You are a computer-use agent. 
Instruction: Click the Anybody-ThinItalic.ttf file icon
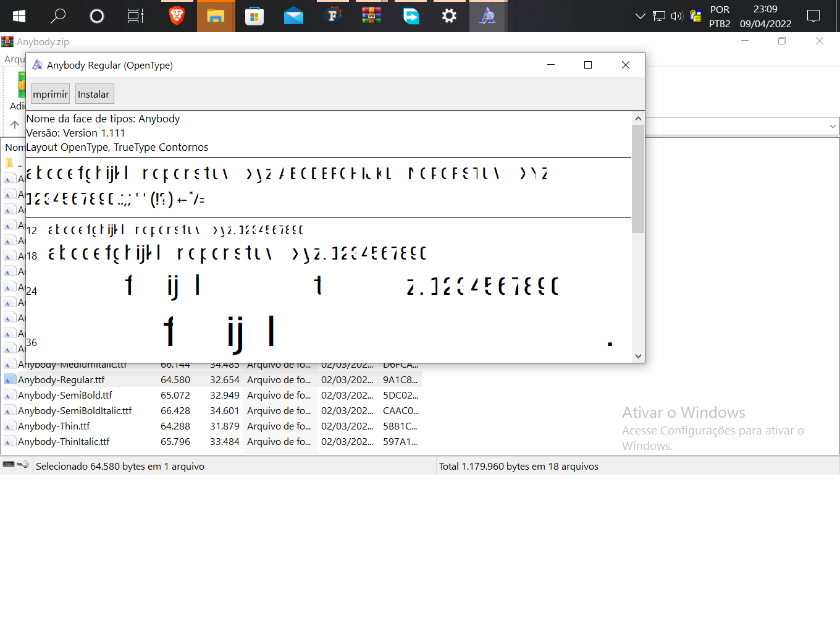point(10,441)
